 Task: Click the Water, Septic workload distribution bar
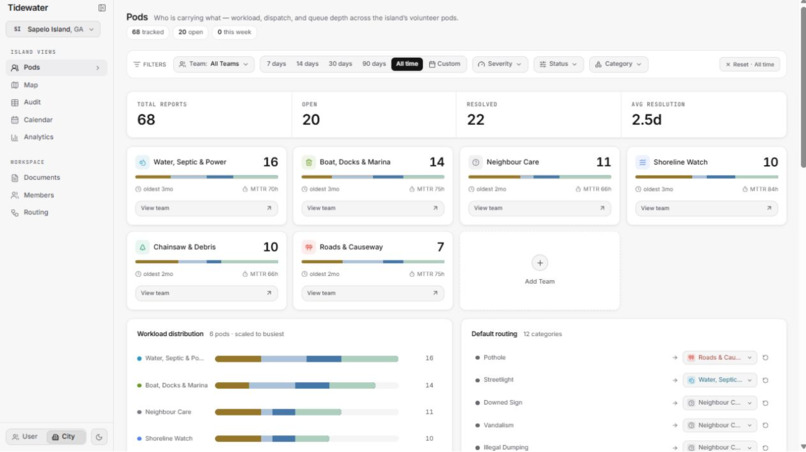pyautogui.click(x=306, y=358)
